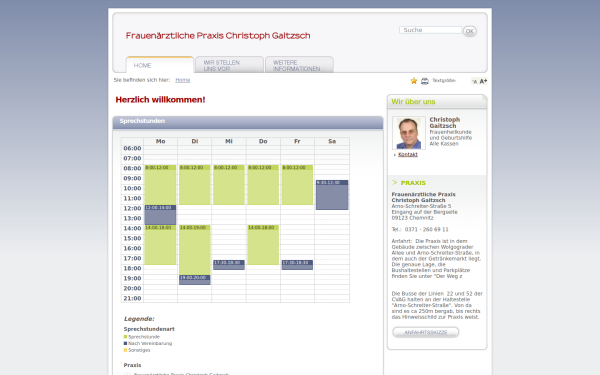The image size is (600, 375).
Task: Click the phone number 0371 - 260 69 11
Action: [426, 230]
